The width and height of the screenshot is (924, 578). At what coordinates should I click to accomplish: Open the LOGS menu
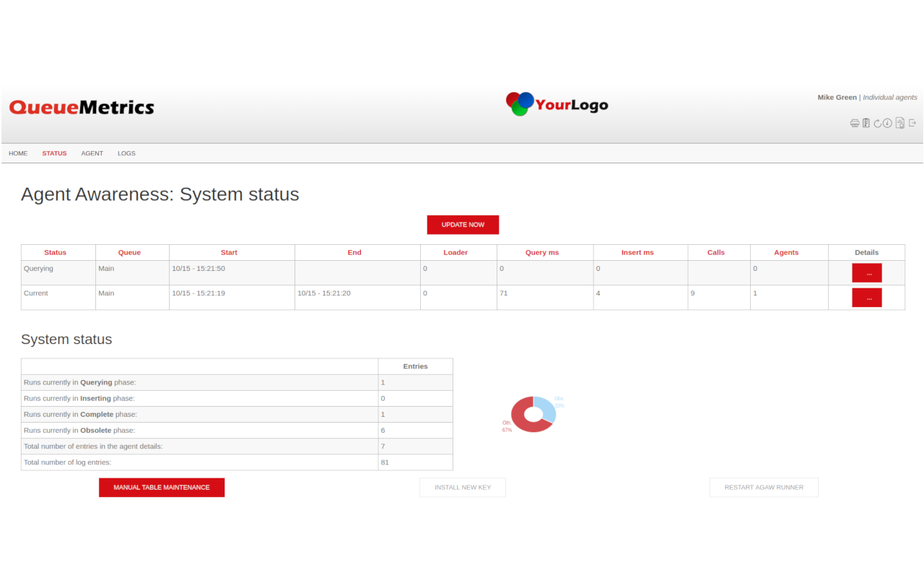[x=126, y=153]
